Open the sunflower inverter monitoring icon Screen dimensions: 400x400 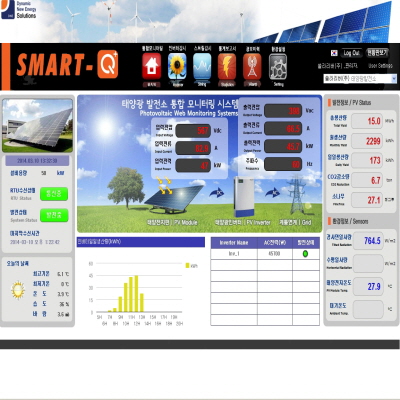point(177,66)
